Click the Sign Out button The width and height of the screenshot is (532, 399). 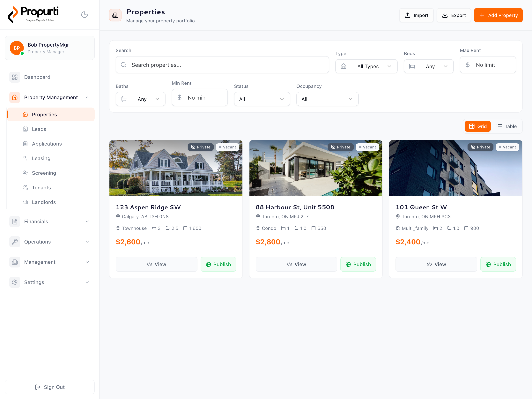49,387
